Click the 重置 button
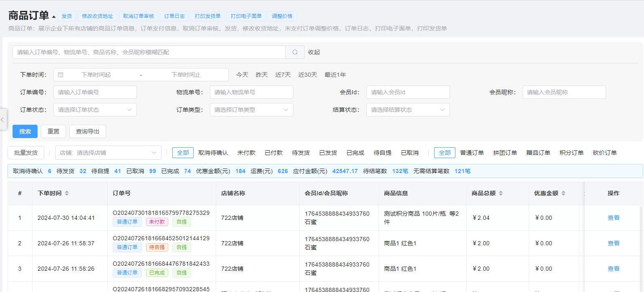Screen dimensions: 644x292 pyautogui.click(x=53, y=131)
